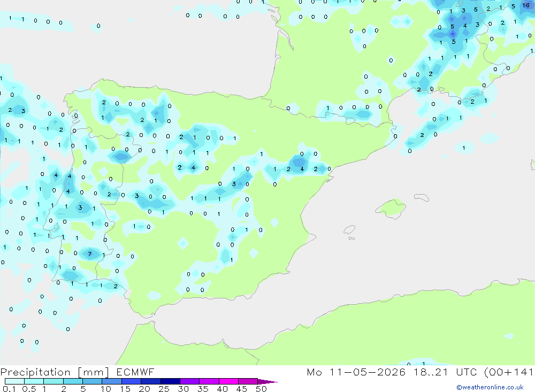Image resolution: width=535 pixels, height=392 pixels.
Task: Select the 20–25 mm dark blue legend swatch
Action: (151, 381)
